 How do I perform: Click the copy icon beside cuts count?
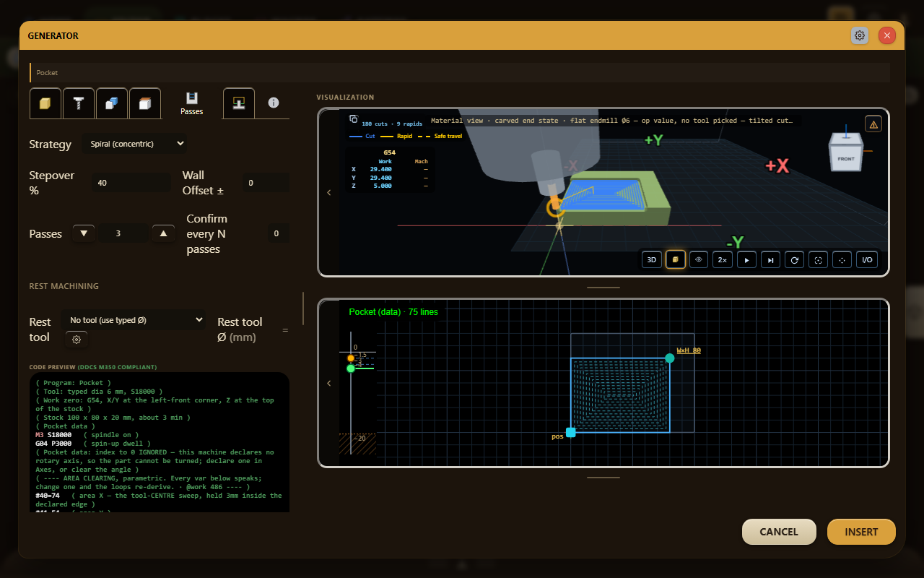click(353, 119)
